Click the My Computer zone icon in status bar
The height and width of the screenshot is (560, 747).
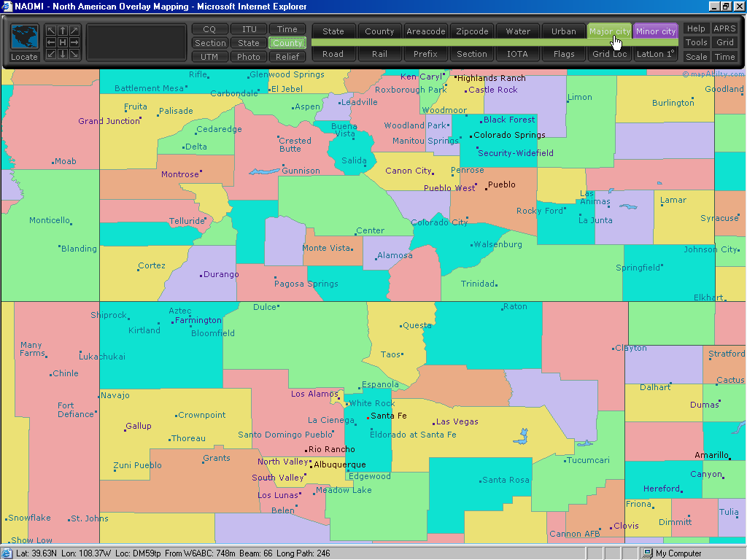coord(648,553)
